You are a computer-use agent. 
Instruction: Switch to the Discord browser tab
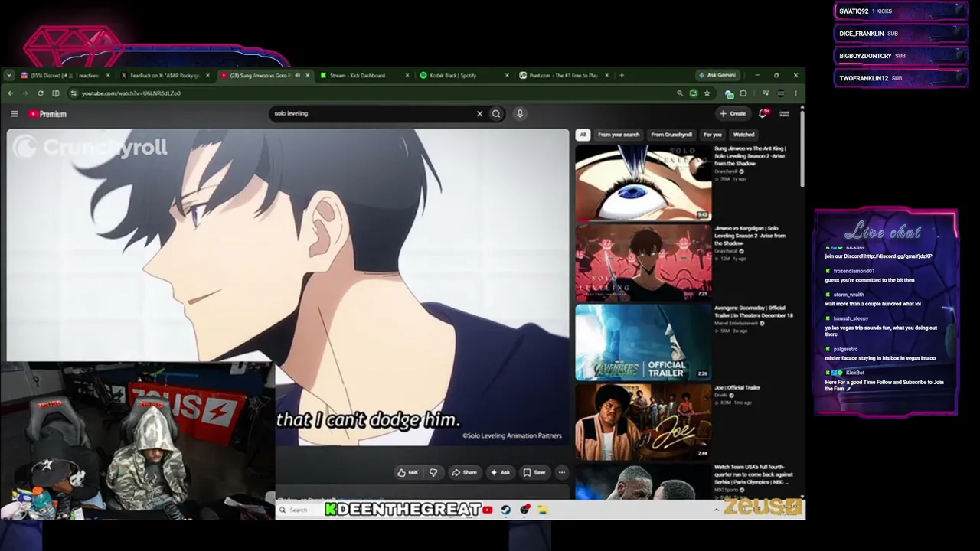(x=65, y=76)
